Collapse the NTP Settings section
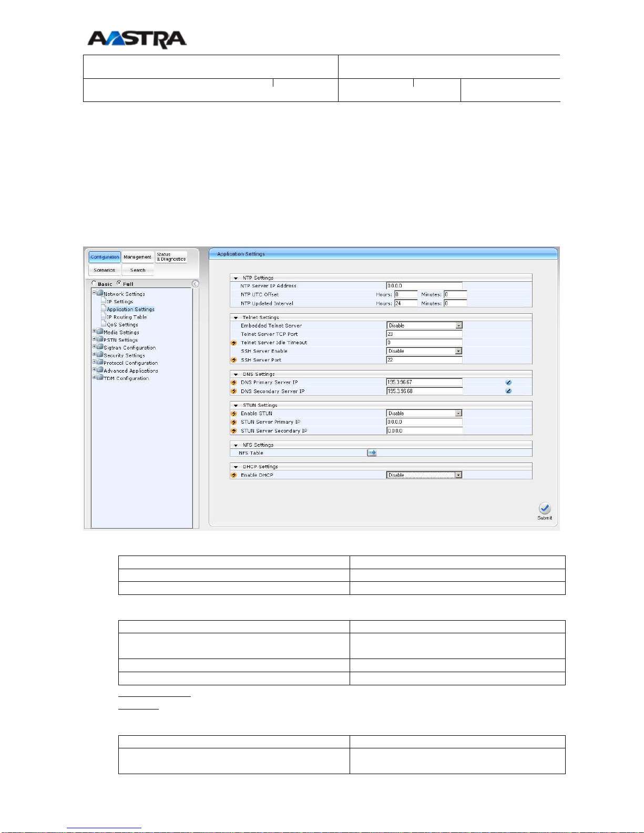Viewport: 644px width, 833px height. click(x=236, y=278)
